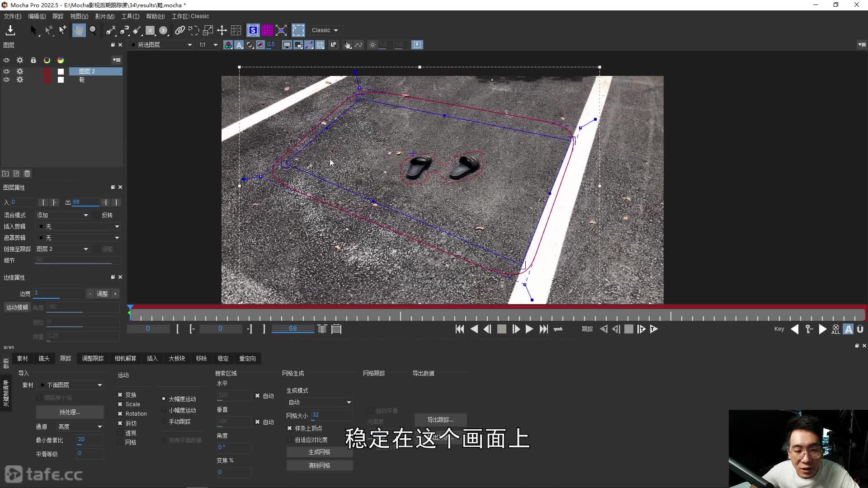
Task: Toggle the magenta planar grid icon
Action: 267,30
